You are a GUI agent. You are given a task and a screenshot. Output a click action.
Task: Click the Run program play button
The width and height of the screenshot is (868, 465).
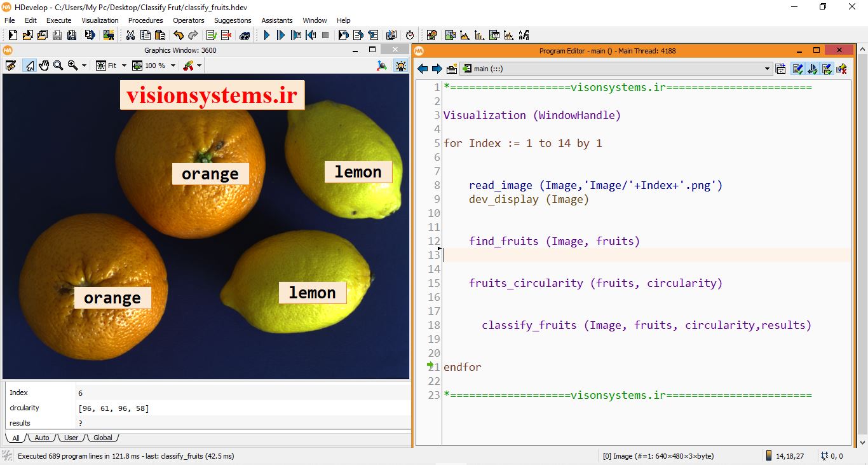[267, 36]
